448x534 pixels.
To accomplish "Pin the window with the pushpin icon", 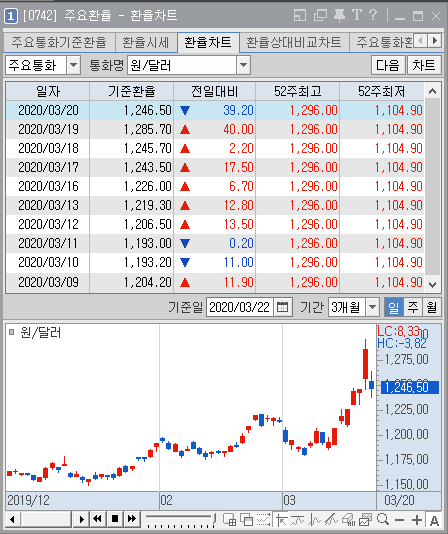I will pyautogui.click(x=339, y=16).
